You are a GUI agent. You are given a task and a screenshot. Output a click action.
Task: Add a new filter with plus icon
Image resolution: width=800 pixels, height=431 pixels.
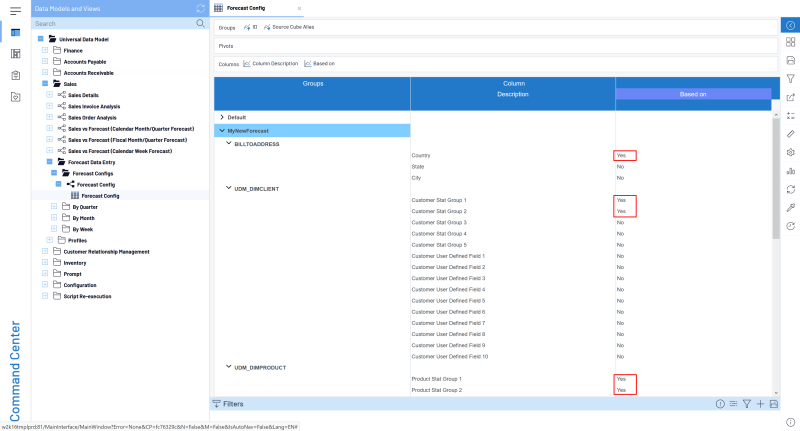point(760,404)
